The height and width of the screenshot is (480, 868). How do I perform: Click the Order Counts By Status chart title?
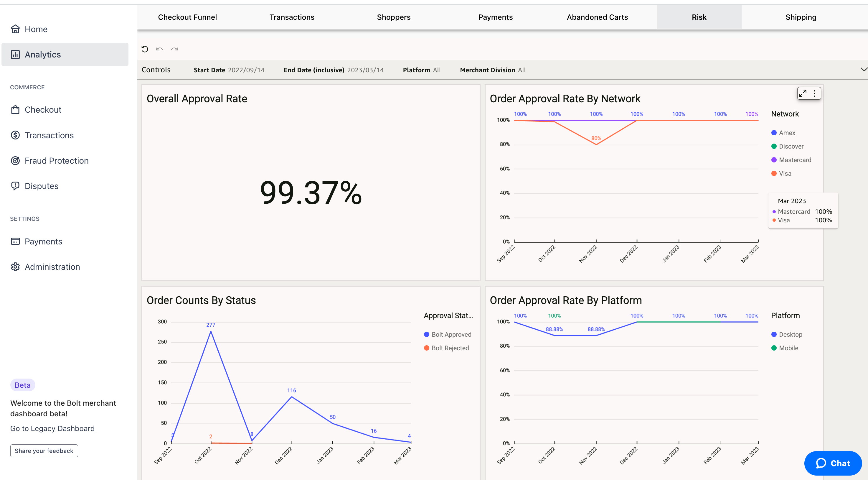[201, 300]
